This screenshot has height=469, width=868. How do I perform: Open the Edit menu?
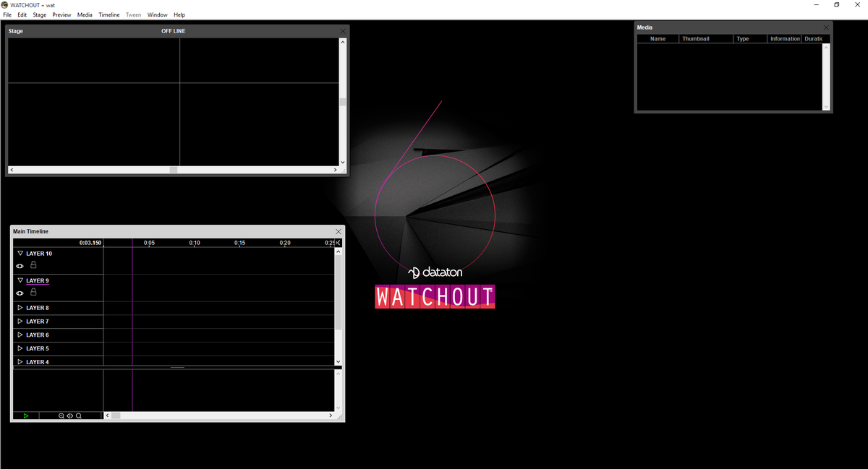(x=22, y=14)
